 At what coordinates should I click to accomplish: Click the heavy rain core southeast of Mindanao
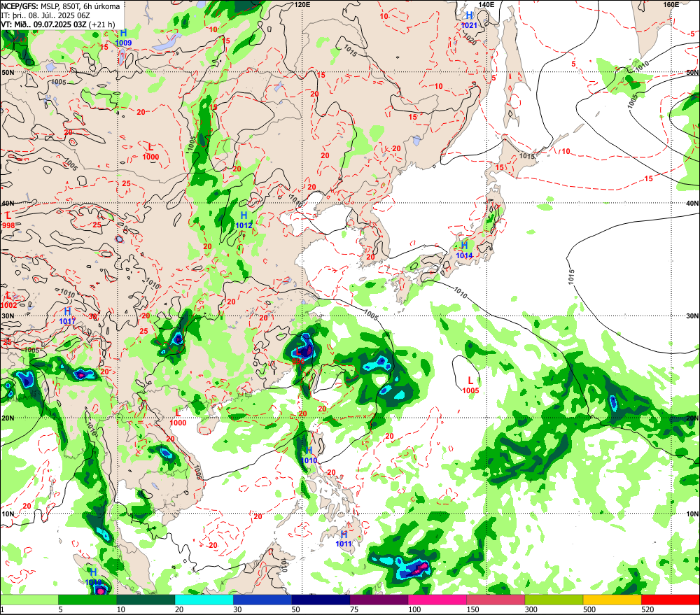pyautogui.click(x=419, y=568)
